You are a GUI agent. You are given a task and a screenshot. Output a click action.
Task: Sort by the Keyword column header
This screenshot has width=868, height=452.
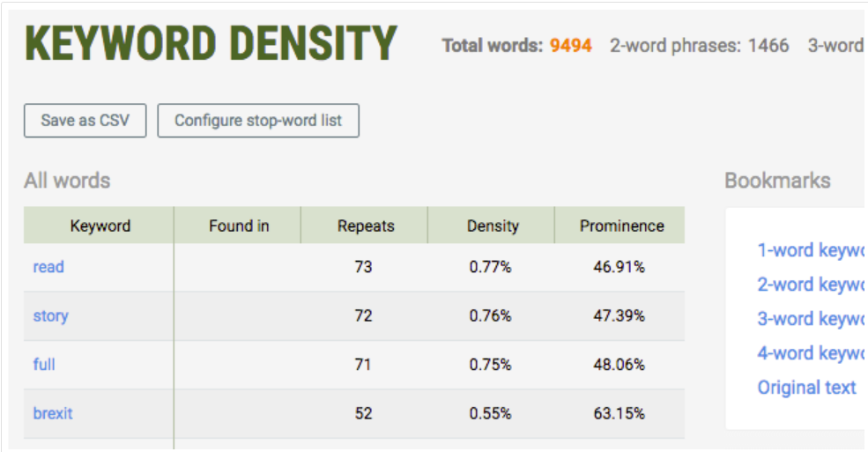pos(100,226)
